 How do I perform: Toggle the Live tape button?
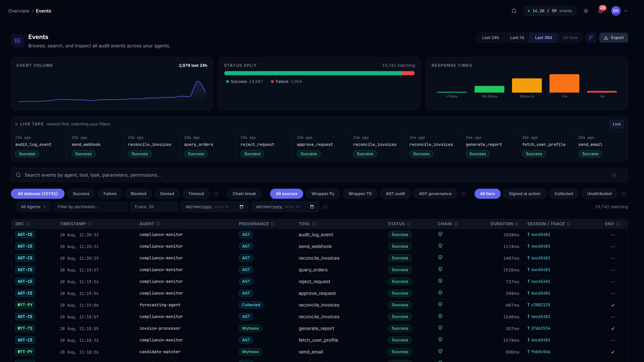[x=616, y=124]
